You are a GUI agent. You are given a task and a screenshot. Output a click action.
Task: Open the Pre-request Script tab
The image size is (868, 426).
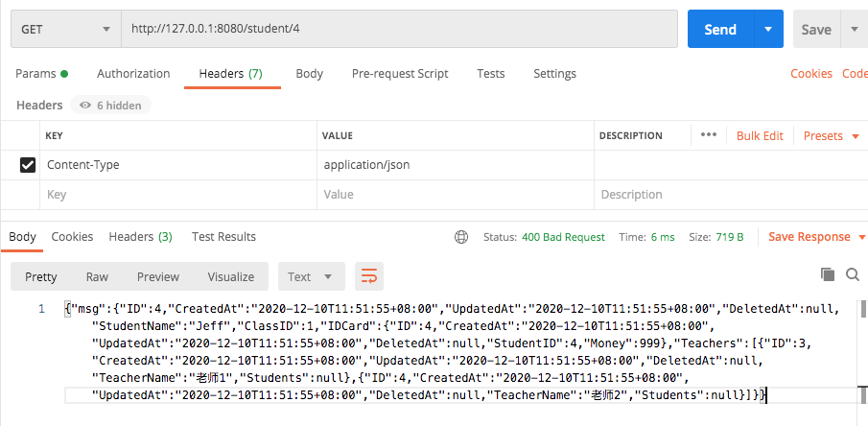(x=399, y=74)
